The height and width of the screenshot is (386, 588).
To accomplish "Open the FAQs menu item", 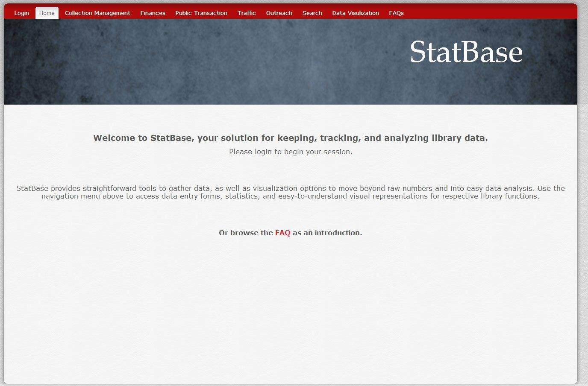I will point(396,13).
